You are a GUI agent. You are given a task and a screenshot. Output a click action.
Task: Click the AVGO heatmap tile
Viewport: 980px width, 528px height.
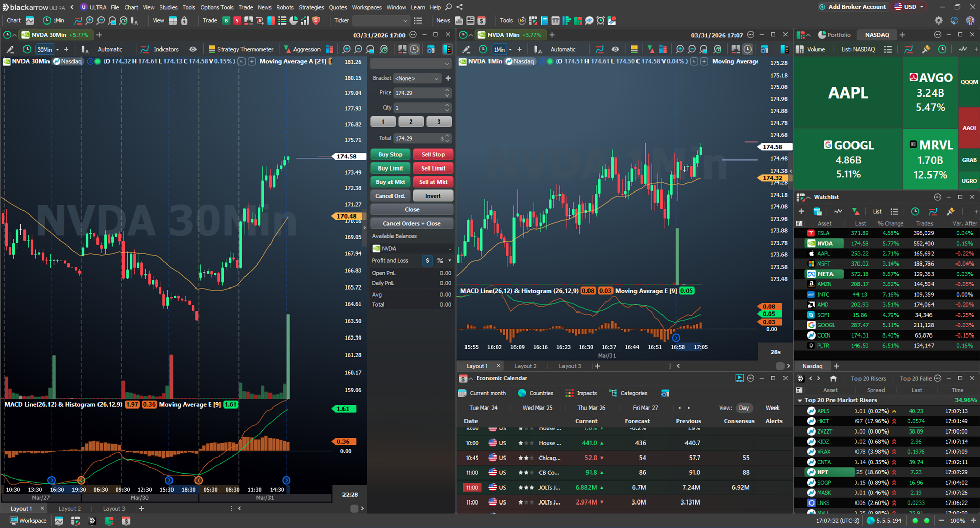click(930, 92)
